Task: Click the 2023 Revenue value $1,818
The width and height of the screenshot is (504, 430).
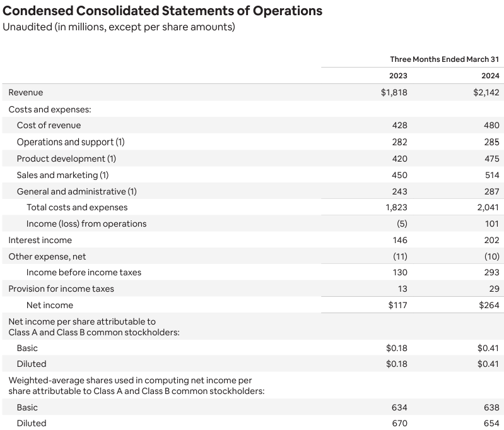Action: [394, 93]
